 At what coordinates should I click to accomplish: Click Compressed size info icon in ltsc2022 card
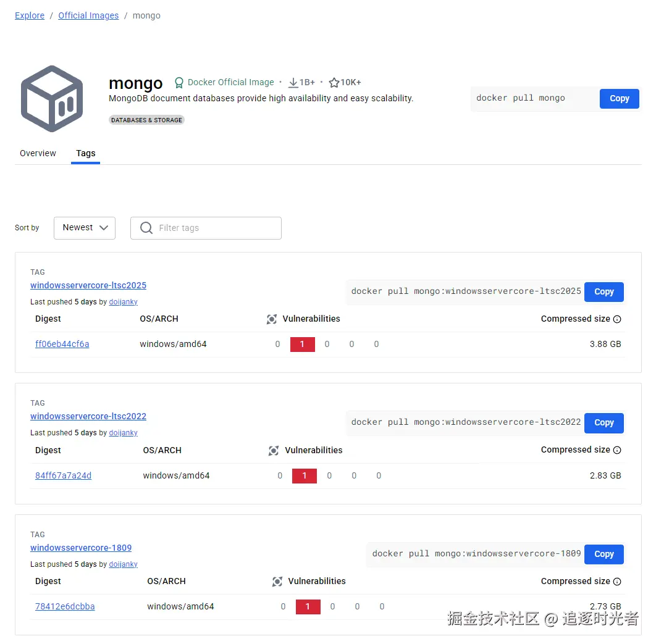point(617,450)
